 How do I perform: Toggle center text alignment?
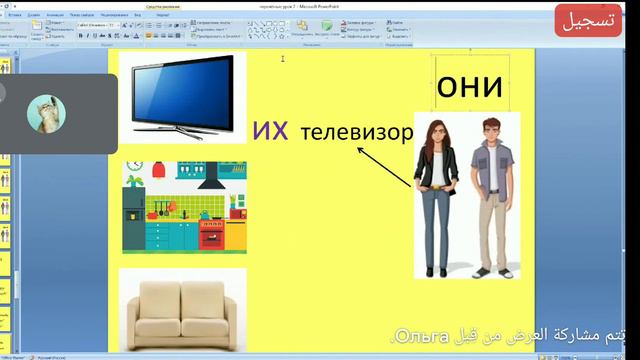pyautogui.click(x=156, y=36)
